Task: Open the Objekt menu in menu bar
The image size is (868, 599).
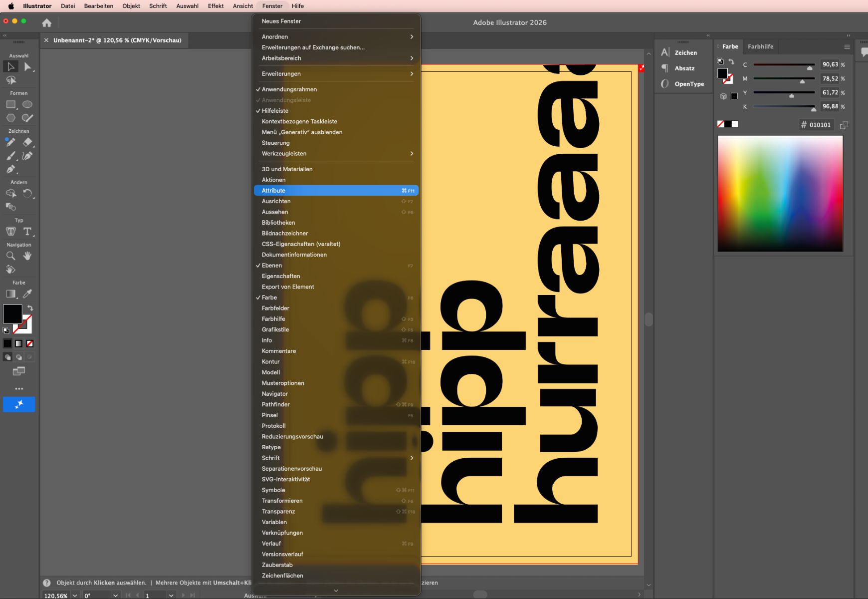Action: coord(131,6)
